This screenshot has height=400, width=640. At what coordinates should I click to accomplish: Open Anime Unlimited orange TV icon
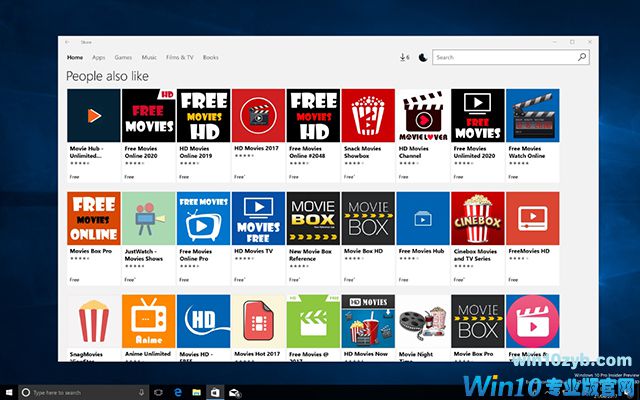[x=149, y=321]
